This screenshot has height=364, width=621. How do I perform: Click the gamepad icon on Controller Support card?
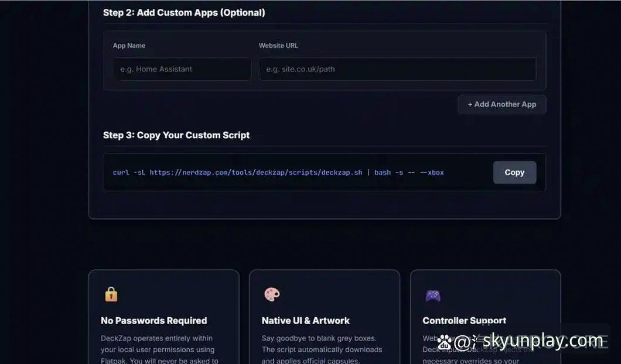click(x=432, y=295)
